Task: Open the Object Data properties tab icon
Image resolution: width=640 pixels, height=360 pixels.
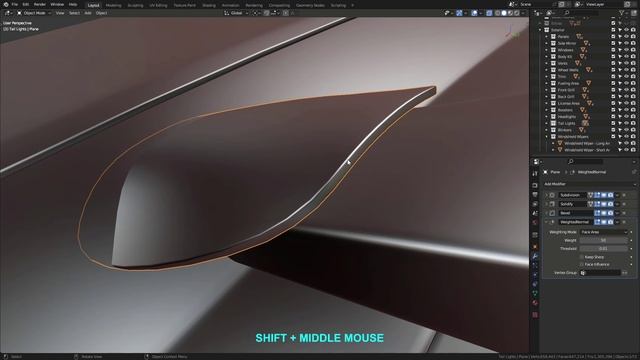Action: [535, 294]
